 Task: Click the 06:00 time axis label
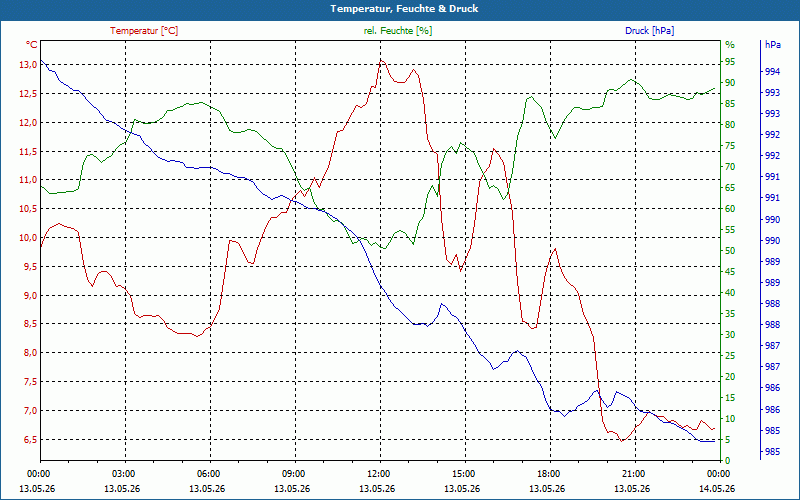pos(207,474)
